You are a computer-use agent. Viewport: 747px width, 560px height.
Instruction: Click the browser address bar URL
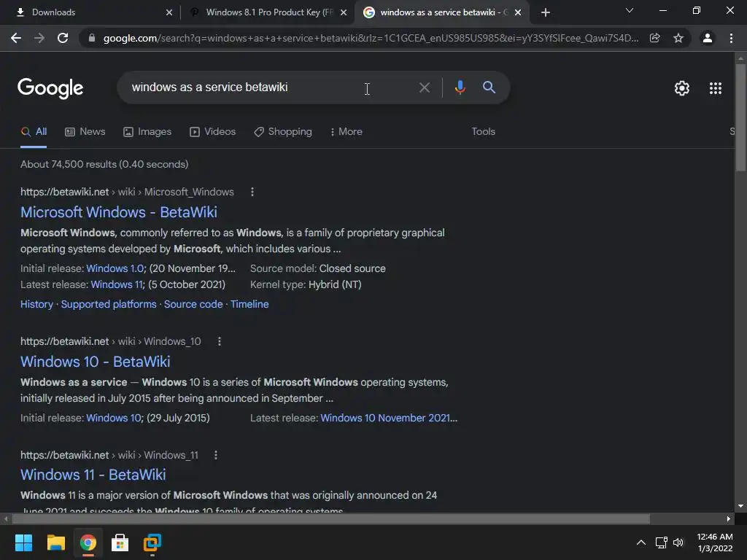pyautogui.click(x=371, y=38)
